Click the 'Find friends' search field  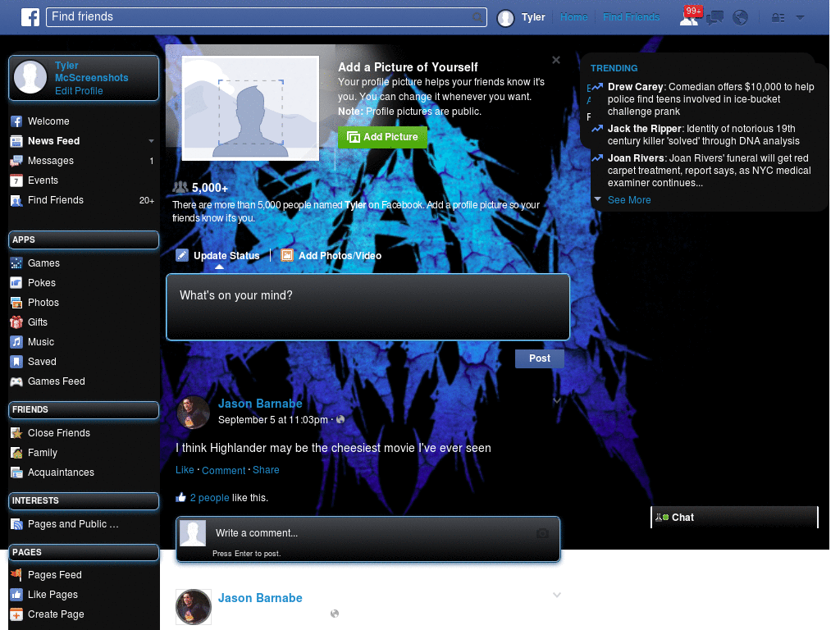267,17
